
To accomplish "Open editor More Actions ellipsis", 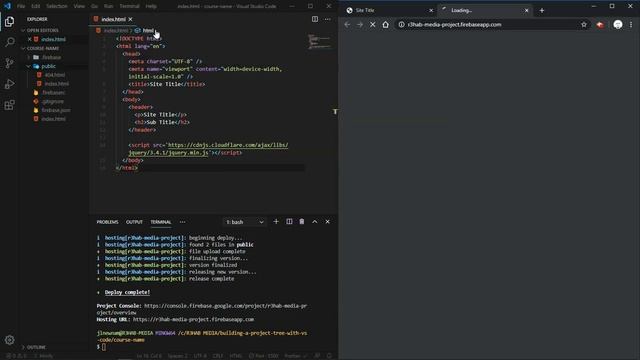I will (327, 19).
